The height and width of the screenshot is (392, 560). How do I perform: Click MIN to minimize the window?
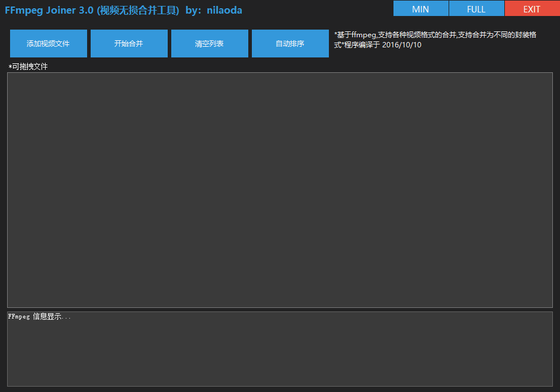[421, 8]
